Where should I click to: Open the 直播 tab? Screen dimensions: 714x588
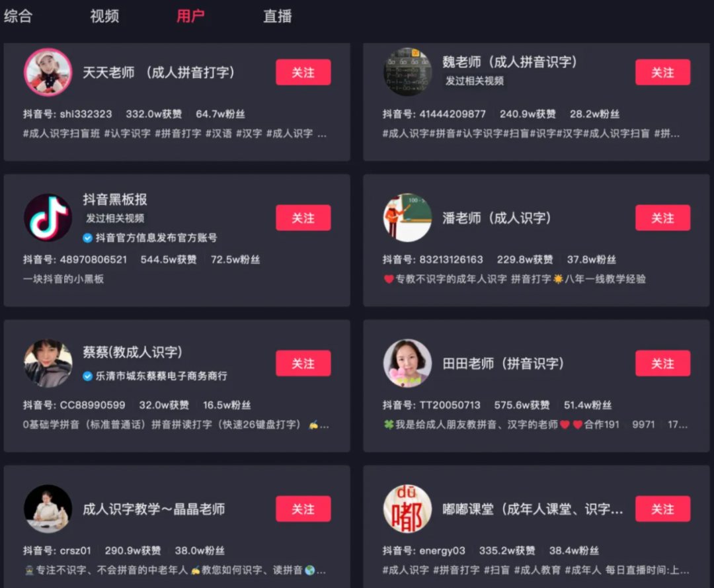click(x=277, y=16)
